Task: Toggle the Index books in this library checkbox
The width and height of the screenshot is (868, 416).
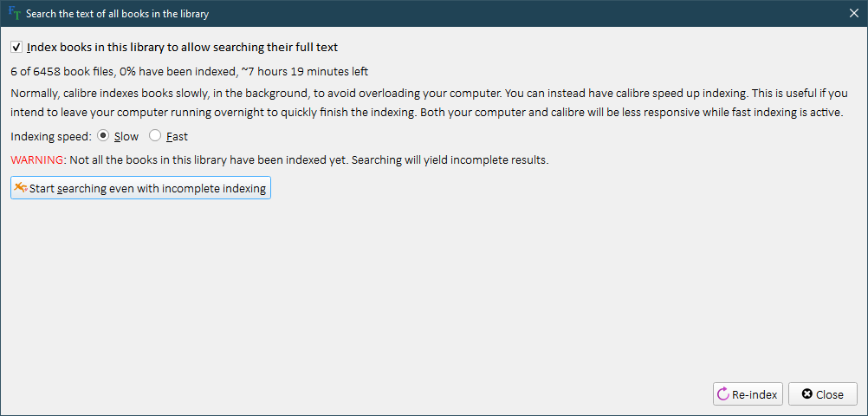Action: pyautogui.click(x=16, y=48)
